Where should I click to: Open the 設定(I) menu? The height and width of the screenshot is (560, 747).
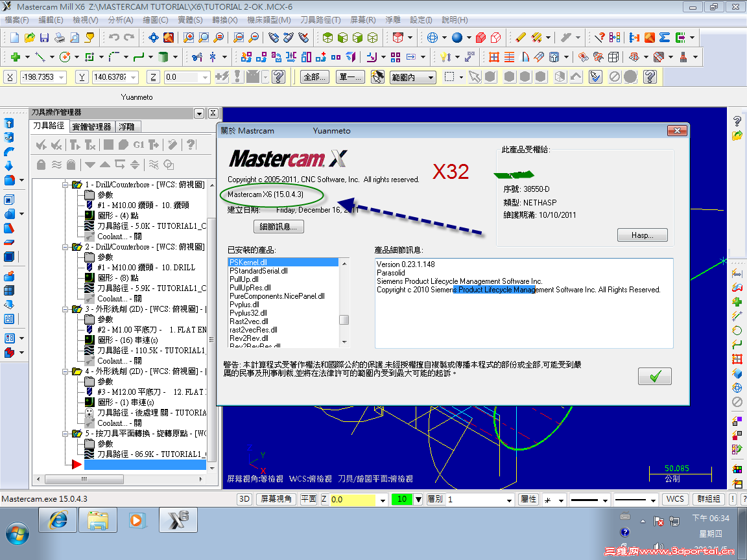click(x=421, y=20)
